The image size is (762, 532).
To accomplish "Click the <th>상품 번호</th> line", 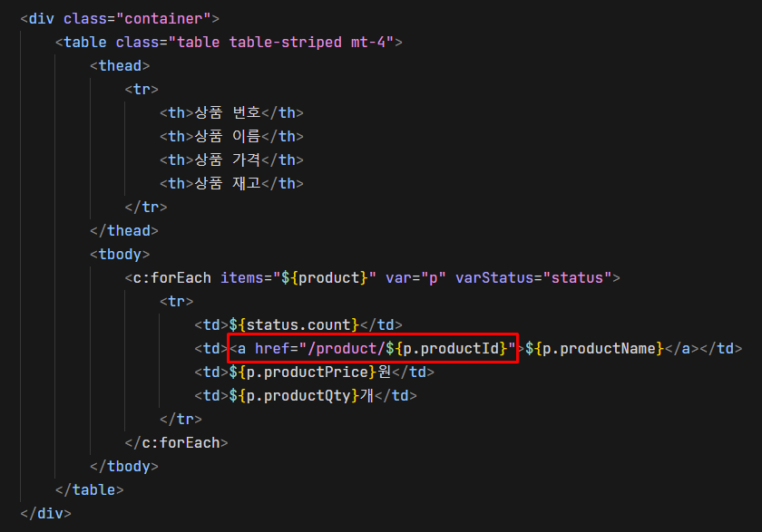I will [x=231, y=112].
